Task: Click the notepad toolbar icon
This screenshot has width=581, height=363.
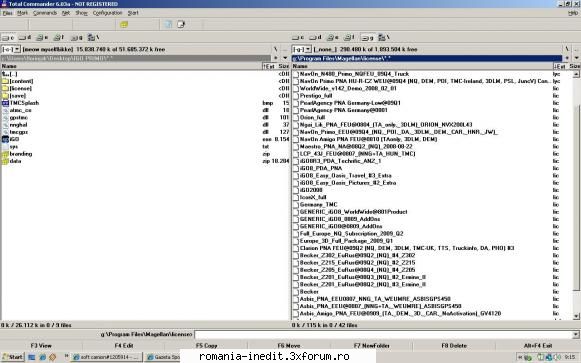Action: [x=181, y=24]
